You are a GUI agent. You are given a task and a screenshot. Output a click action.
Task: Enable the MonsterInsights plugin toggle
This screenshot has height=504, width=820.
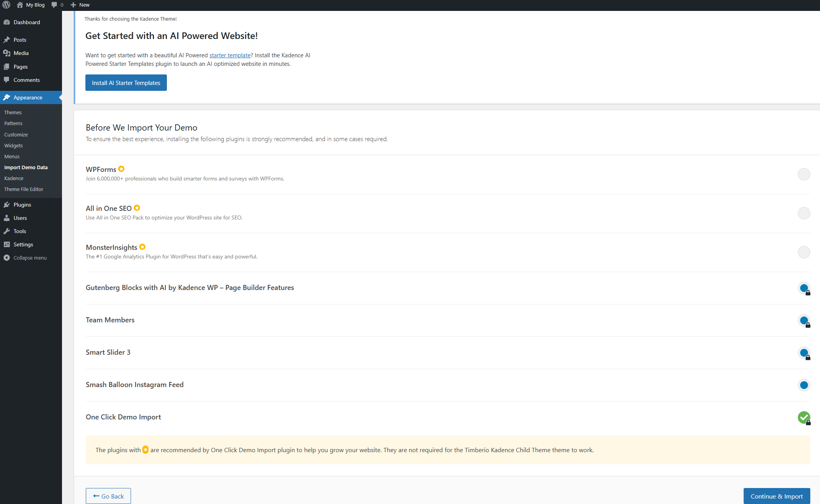click(x=804, y=252)
